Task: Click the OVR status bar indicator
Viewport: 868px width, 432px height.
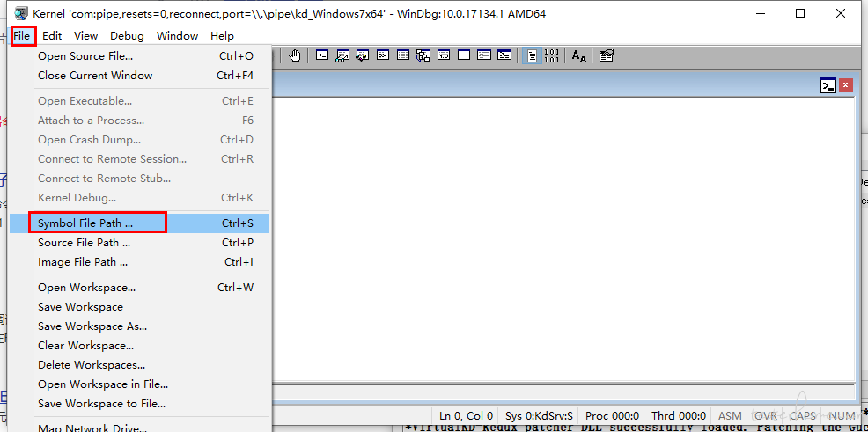Action: (766, 415)
